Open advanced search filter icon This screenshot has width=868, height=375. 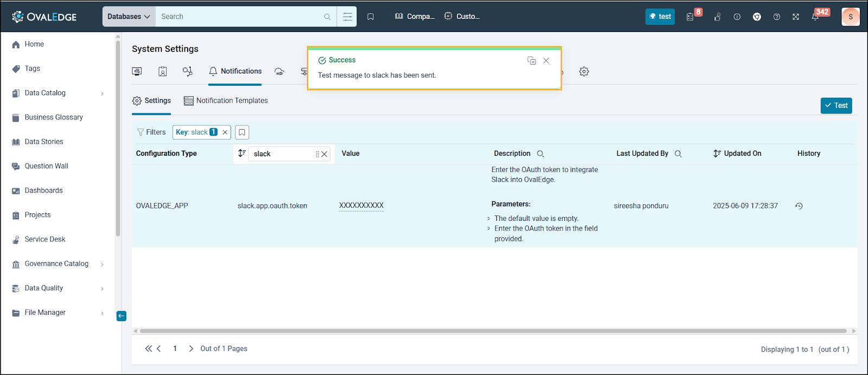pos(347,17)
